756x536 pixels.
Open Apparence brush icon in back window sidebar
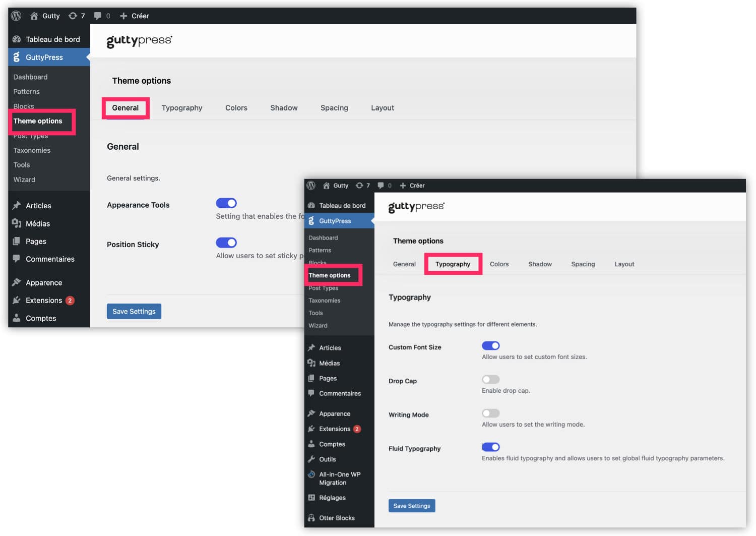coord(17,282)
